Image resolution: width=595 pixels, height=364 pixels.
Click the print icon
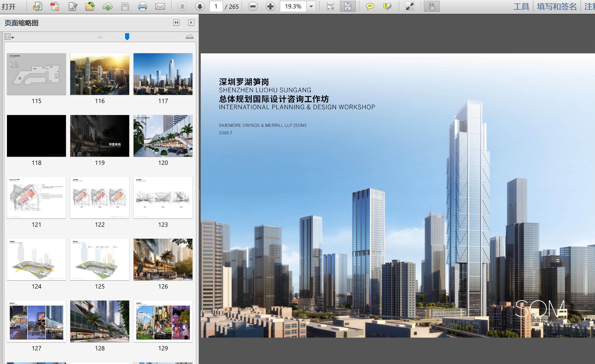[x=142, y=6]
